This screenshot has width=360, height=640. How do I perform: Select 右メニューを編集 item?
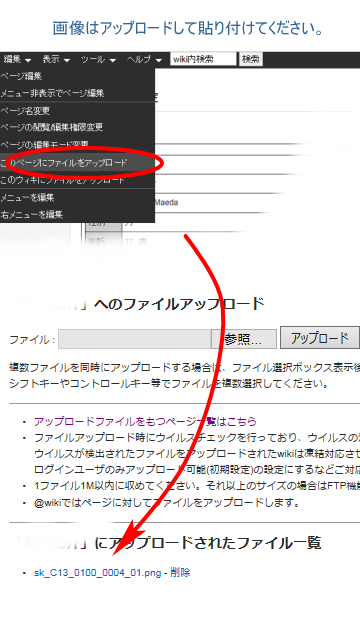[77, 214]
